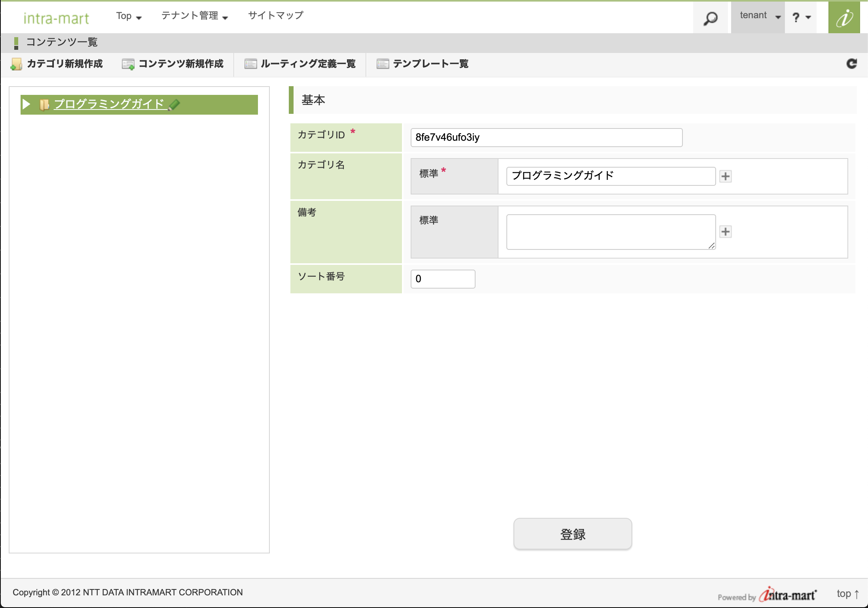This screenshot has height=608, width=868.
Task: Expand the プログラミングガイド tree node triangle
Action: pos(27,104)
